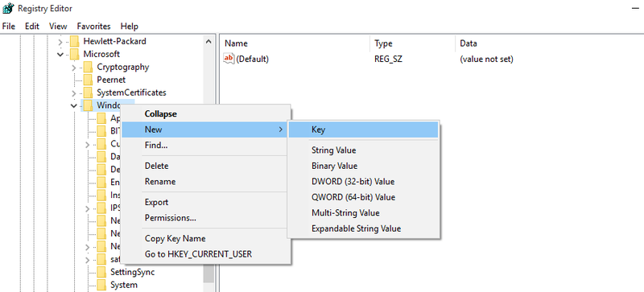The width and height of the screenshot is (644, 292).
Task: Select QWORD (64-bit) Value
Action: pyautogui.click(x=364, y=197)
